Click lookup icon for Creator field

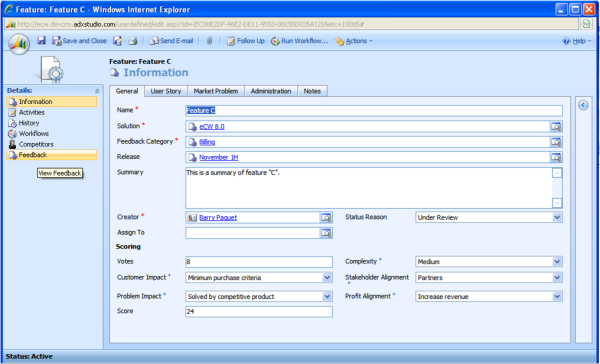(326, 217)
